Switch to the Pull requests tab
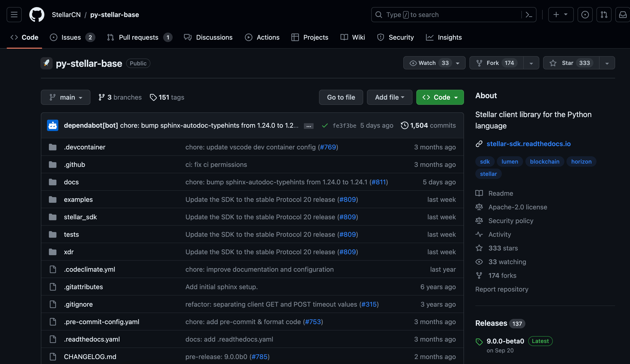 pos(139,37)
